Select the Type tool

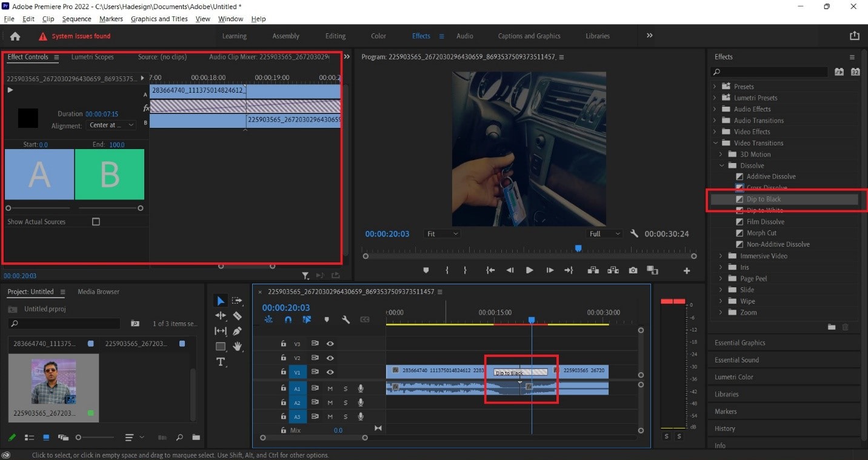221,362
